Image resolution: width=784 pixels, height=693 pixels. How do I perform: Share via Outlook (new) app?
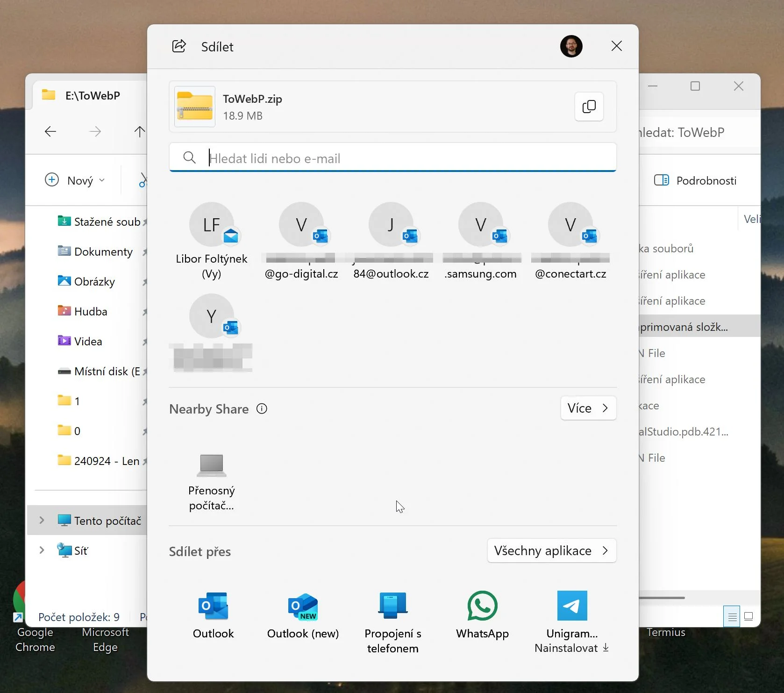coord(303,615)
